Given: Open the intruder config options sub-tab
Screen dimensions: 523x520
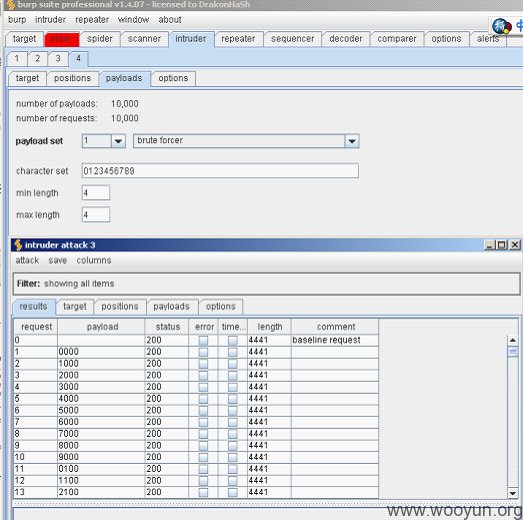Looking at the screenshot, I should tap(173, 78).
